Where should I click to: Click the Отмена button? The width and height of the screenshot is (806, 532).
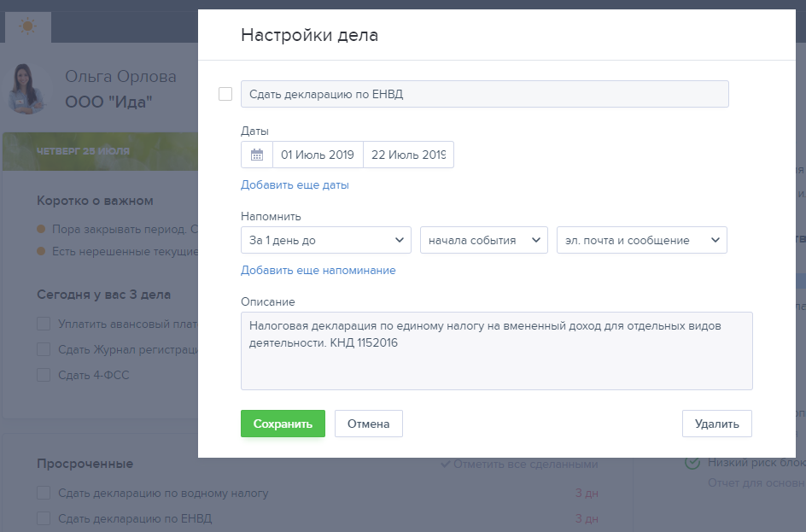[368, 424]
